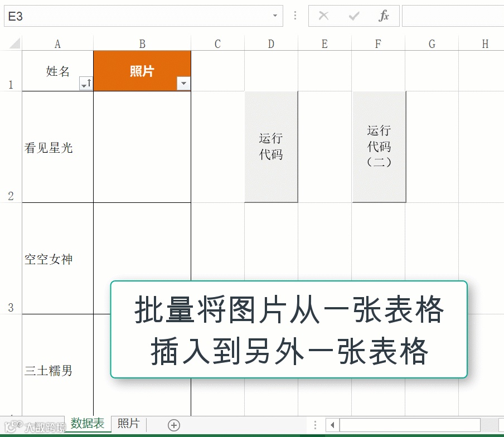Select column C header
This screenshot has height=437, width=504.
(217, 43)
